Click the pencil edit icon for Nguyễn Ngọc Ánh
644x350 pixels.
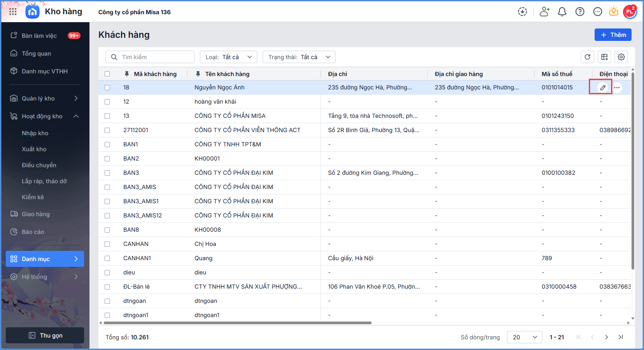click(603, 88)
